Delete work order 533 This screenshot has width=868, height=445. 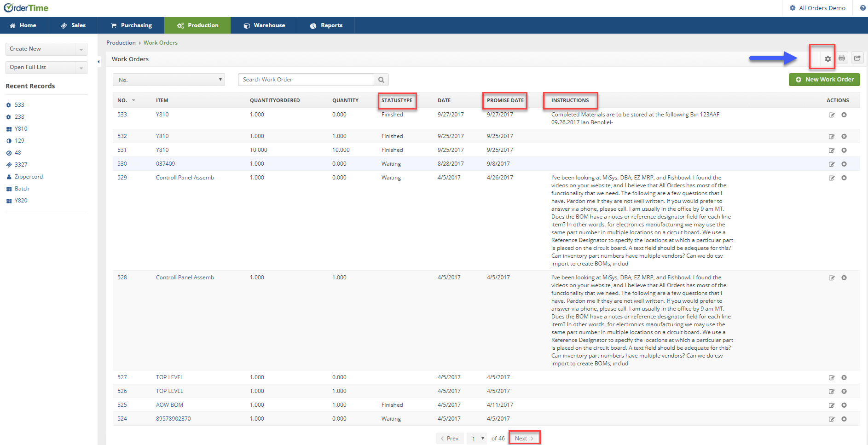pyautogui.click(x=844, y=115)
